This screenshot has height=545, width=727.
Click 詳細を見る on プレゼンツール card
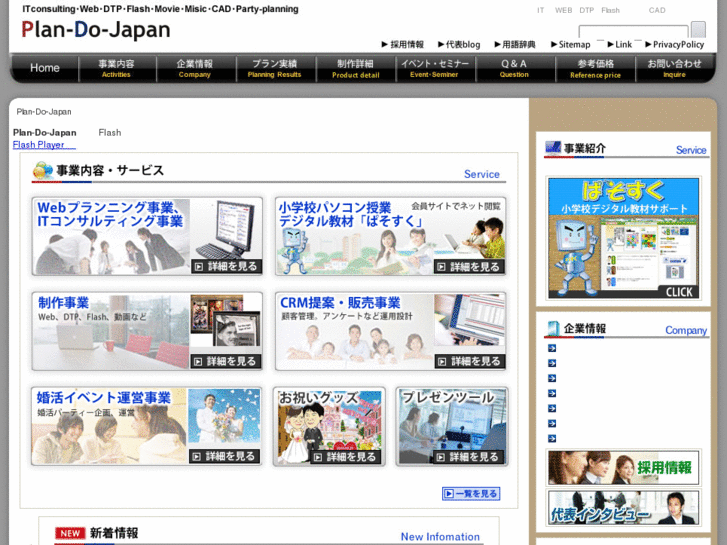tap(469, 457)
